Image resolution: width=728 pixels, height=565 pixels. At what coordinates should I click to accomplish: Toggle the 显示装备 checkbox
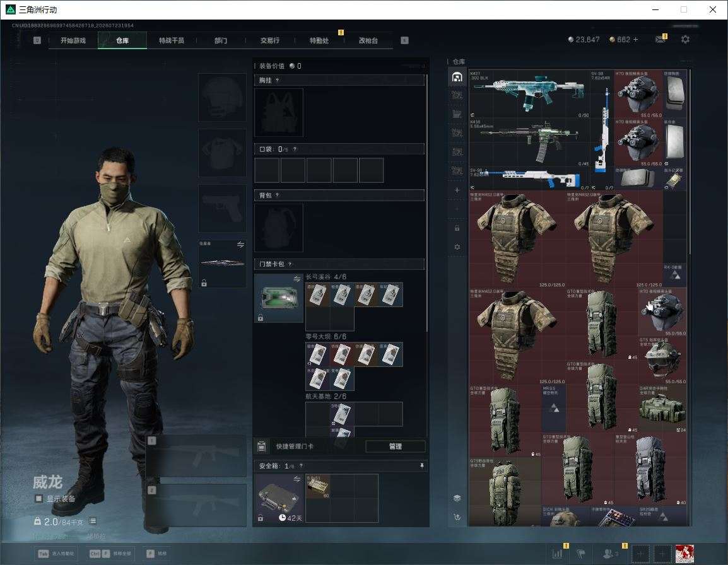tap(38, 499)
